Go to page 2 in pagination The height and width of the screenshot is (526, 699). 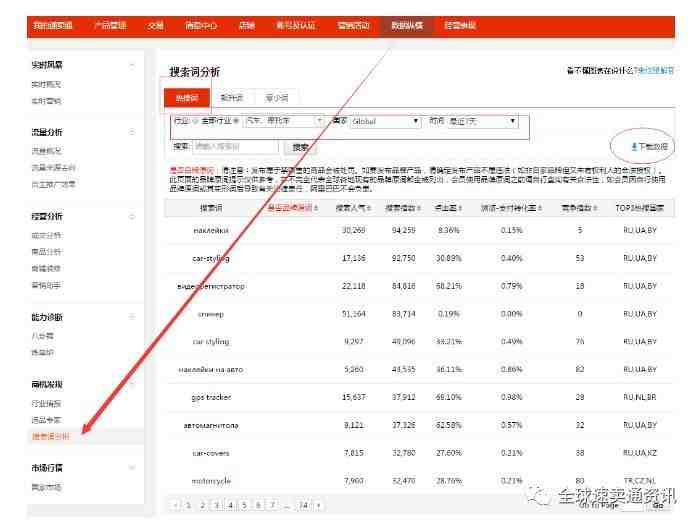pyautogui.click(x=202, y=505)
